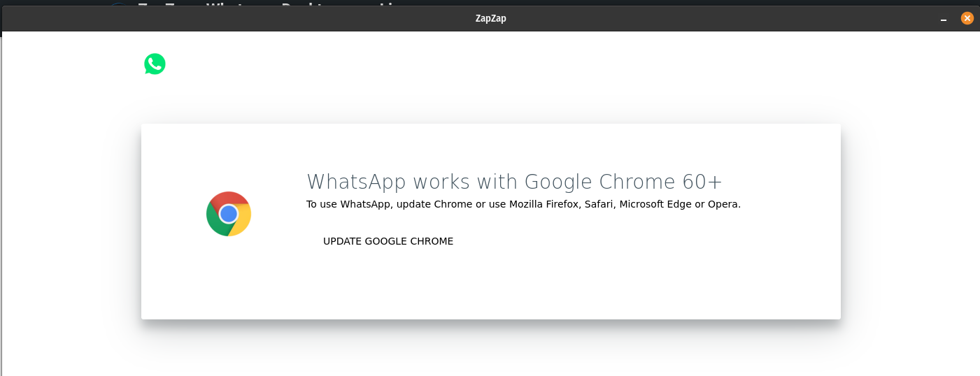This screenshot has width=980, height=376.
Task: Click the word 'works' in the heading
Action: 441,182
